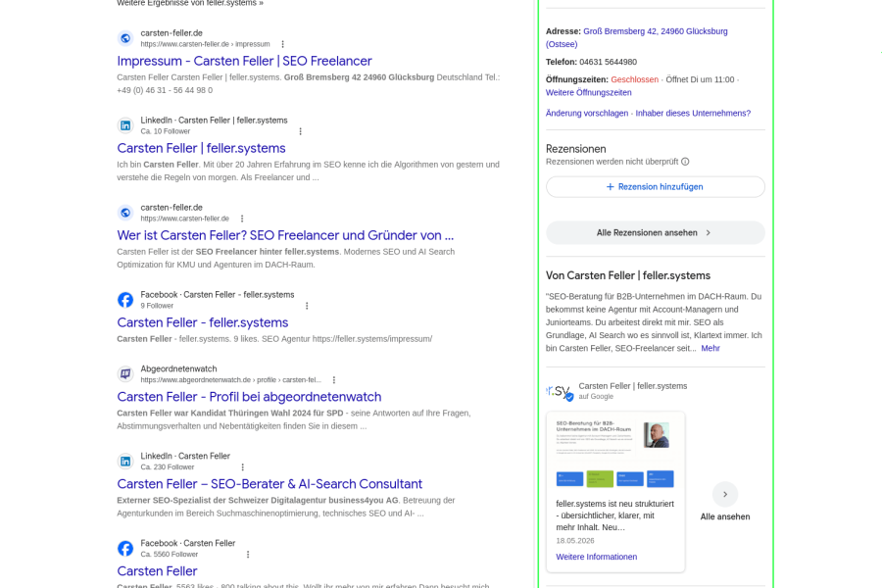Click the 'Alle ansehen' label

pos(725,516)
